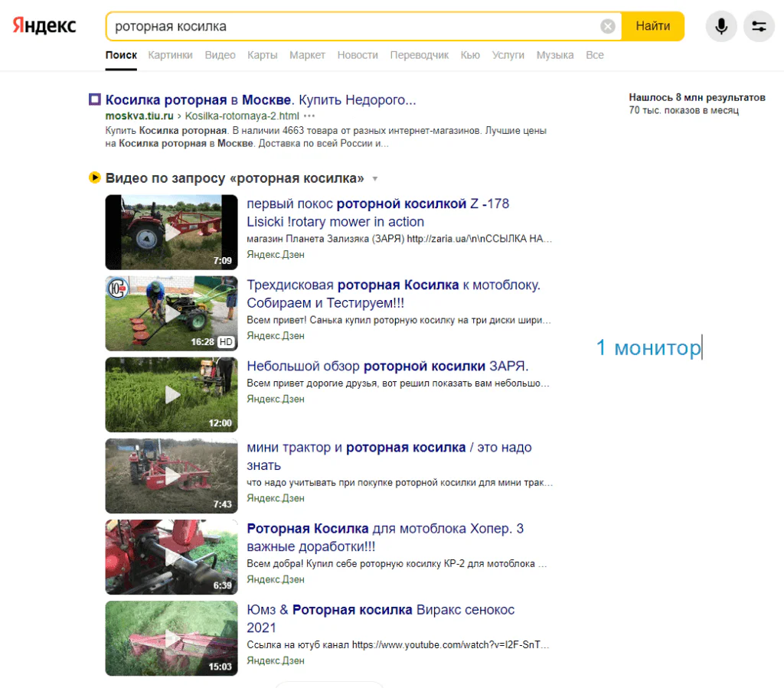This screenshot has height=688, width=784.
Task: Show all services via Все tab
Action: [x=594, y=55]
